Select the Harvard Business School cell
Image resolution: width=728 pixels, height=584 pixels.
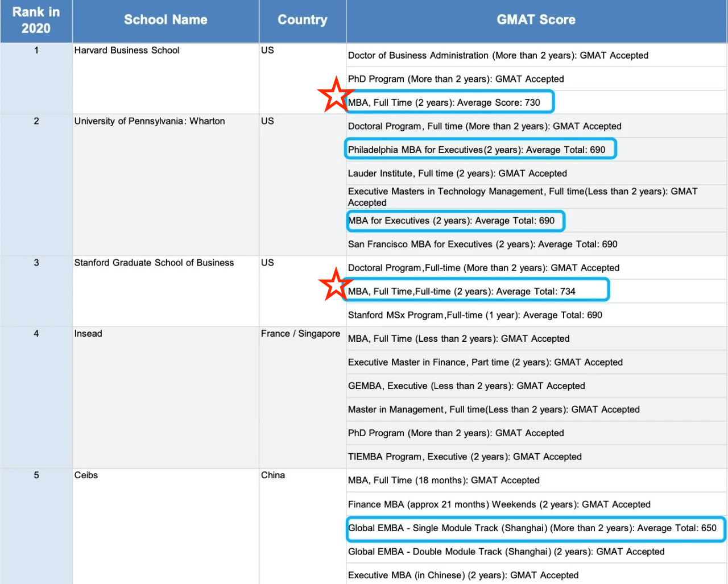(127, 51)
